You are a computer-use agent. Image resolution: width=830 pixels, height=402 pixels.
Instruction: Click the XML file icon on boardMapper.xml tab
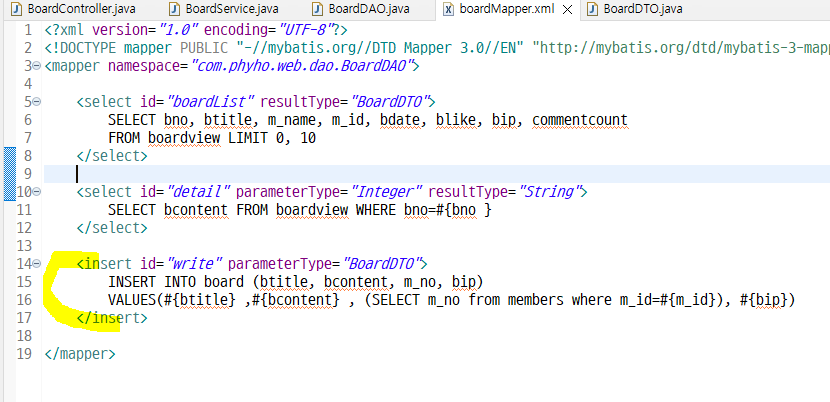[x=448, y=9]
